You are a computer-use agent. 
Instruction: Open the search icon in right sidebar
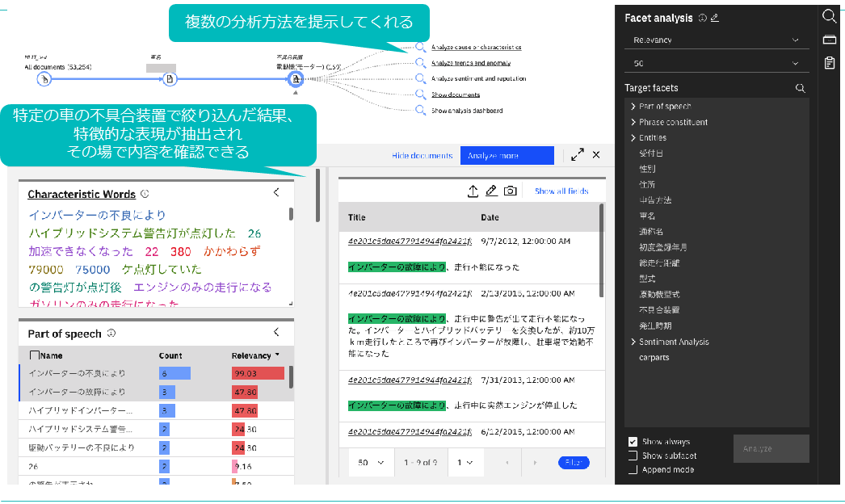click(x=829, y=16)
